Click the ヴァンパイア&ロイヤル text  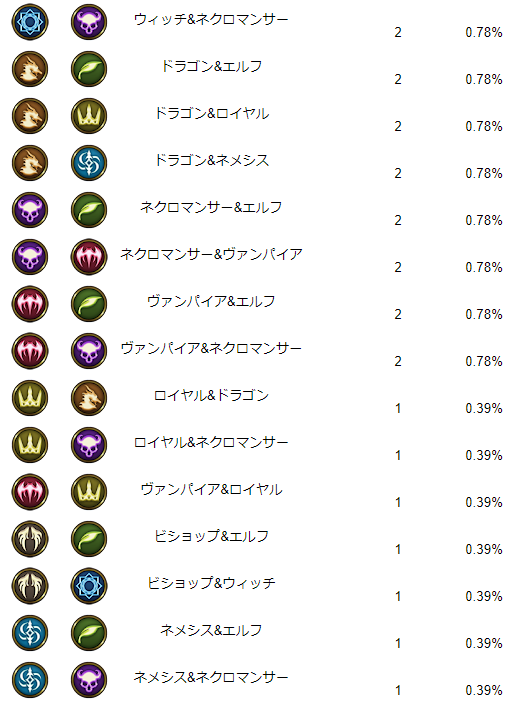pos(211,489)
